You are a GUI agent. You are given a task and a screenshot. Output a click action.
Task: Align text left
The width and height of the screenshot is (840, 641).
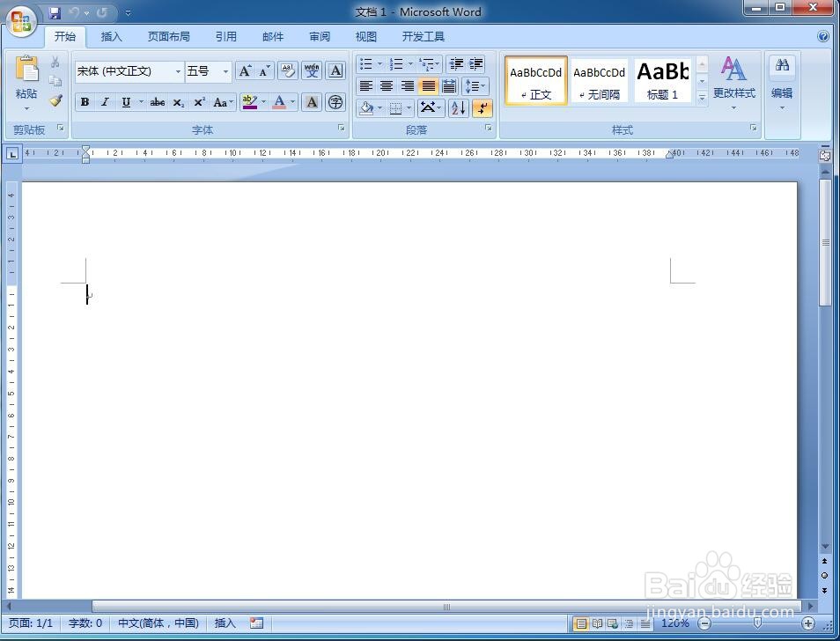point(366,85)
